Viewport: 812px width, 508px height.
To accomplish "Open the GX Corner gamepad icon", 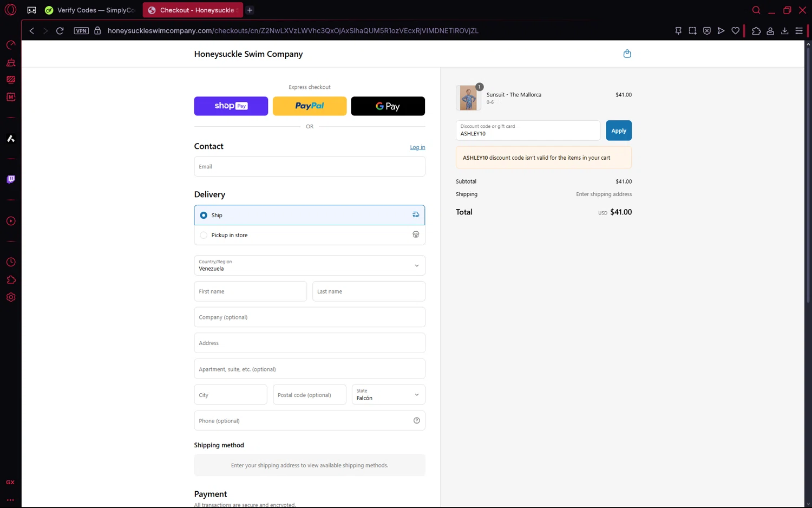I will click(x=32, y=10).
